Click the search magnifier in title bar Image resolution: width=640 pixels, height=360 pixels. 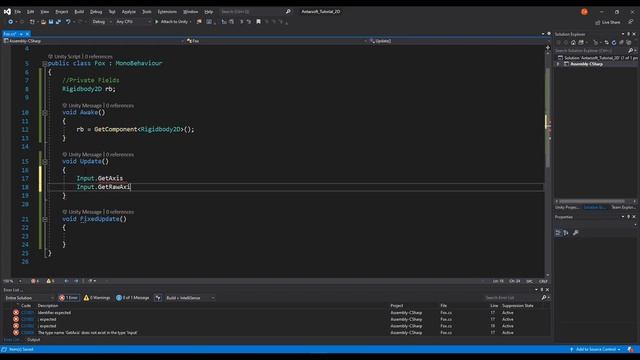pyautogui.click(x=288, y=11)
